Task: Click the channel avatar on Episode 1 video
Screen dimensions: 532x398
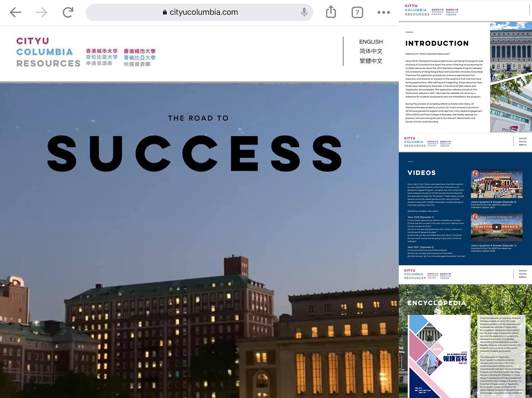Action: pos(475,217)
